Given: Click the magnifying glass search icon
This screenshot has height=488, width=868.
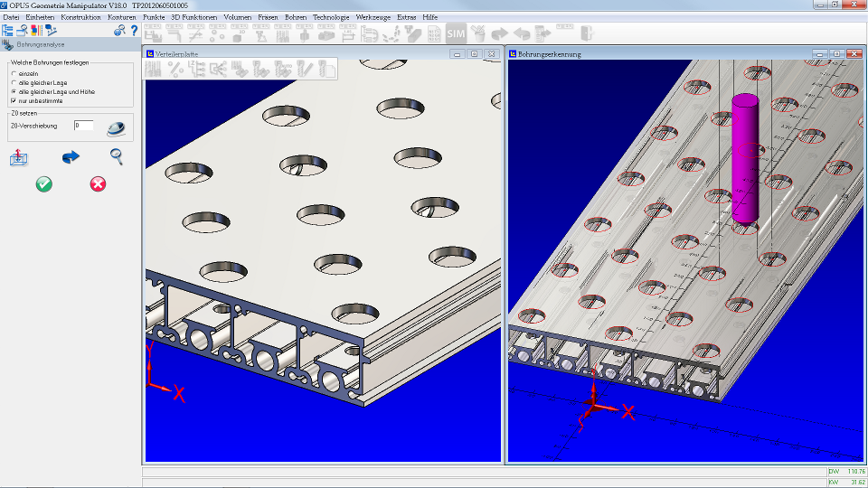Looking at the screenshot, I should [117, 157].
